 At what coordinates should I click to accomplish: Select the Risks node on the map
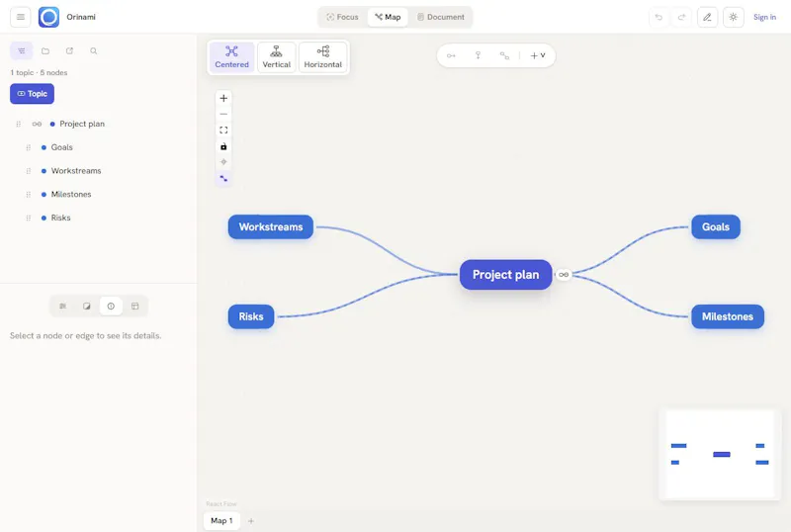tap(251, 316)
